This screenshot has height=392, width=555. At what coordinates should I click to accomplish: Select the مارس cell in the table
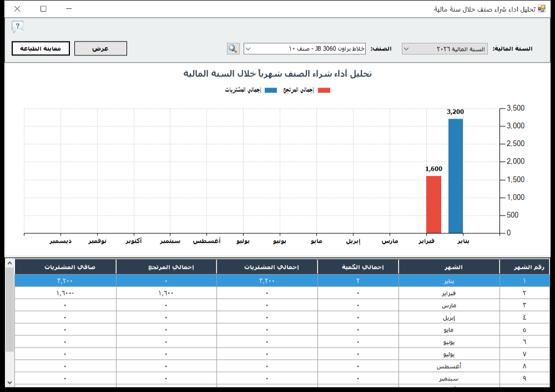[449, 306]
